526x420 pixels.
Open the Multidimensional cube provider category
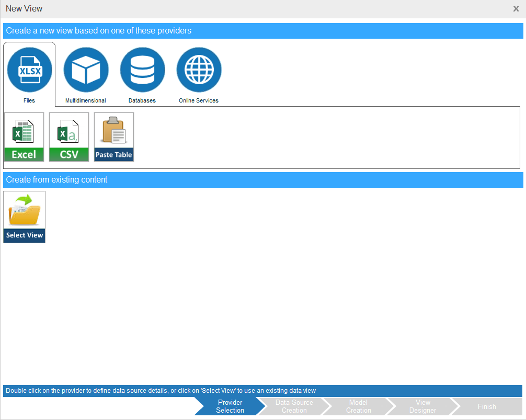click(86, 70)
